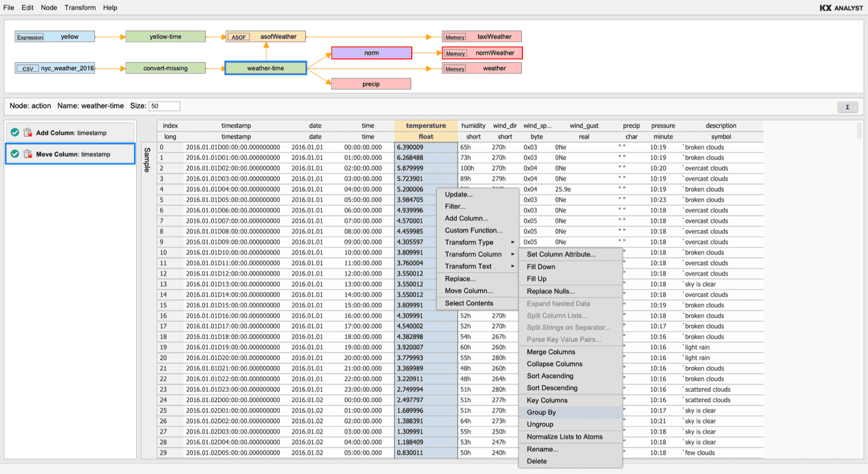Screen dimensions: 868x474
Task: Select Delete in submenu
Action: point(570,461)
